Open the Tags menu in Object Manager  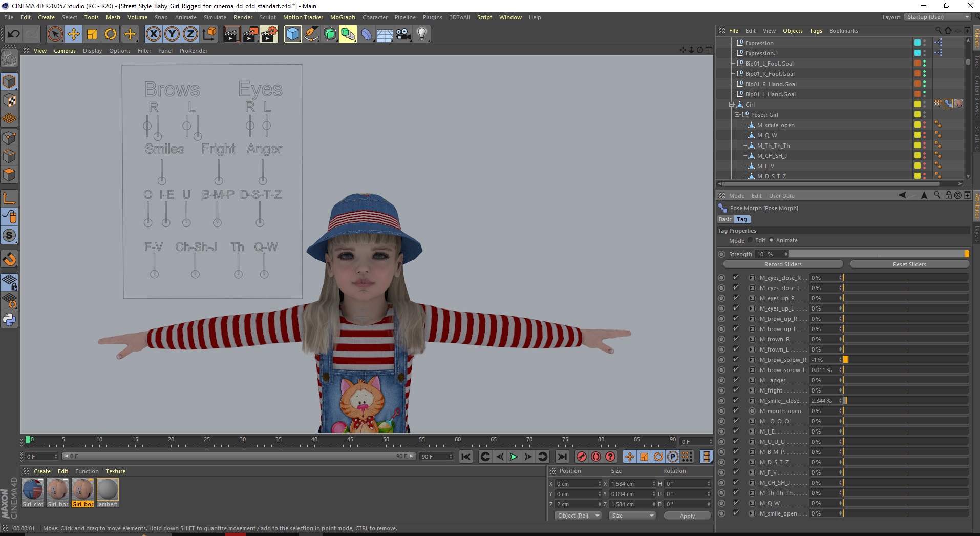[x=816, y=31]
